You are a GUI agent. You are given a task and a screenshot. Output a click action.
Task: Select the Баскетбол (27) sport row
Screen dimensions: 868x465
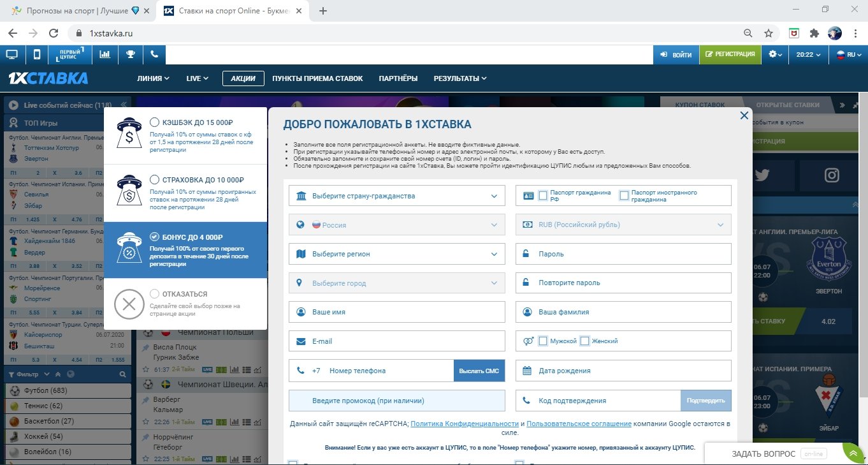[x=68, y=421]
